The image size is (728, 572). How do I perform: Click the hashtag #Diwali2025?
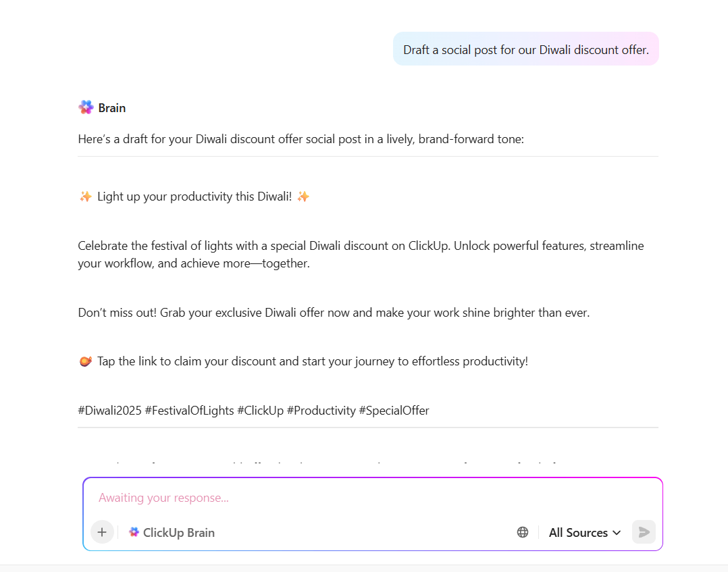point(108,410)
